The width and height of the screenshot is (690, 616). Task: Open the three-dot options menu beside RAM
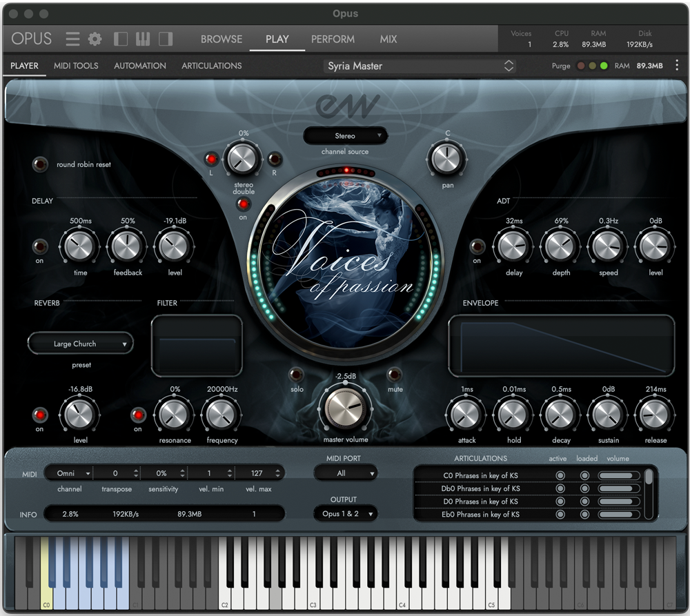tap(677, 66)
